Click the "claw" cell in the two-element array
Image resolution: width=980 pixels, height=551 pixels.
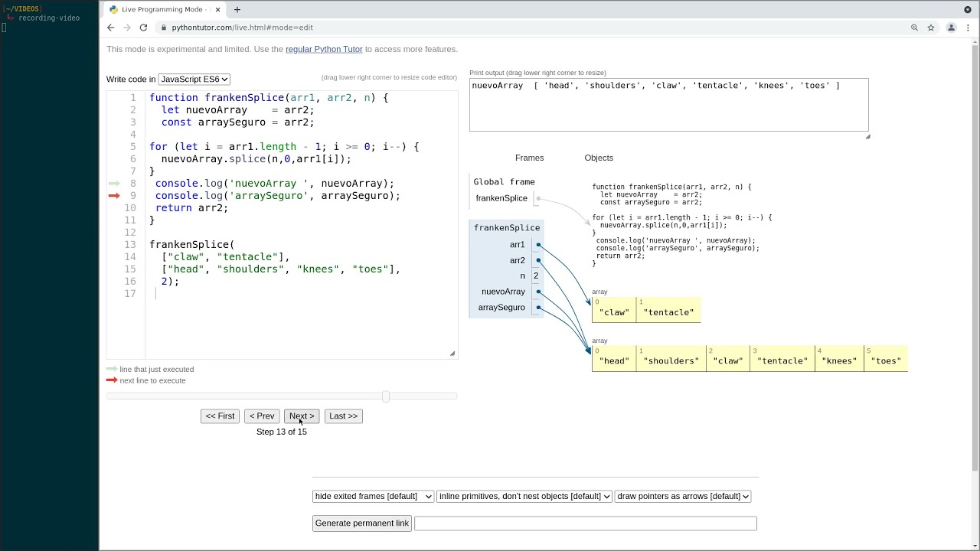pos(613,309)
